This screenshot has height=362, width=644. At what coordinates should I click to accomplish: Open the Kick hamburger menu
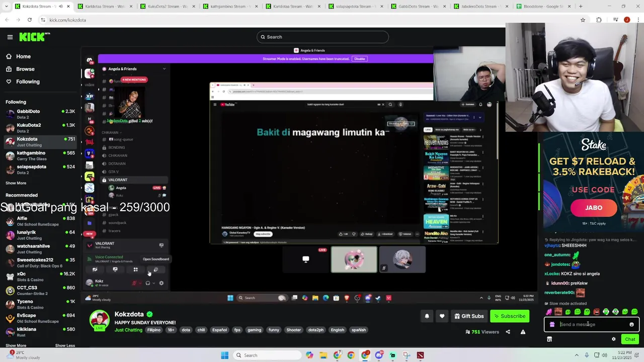pos(10,37)
